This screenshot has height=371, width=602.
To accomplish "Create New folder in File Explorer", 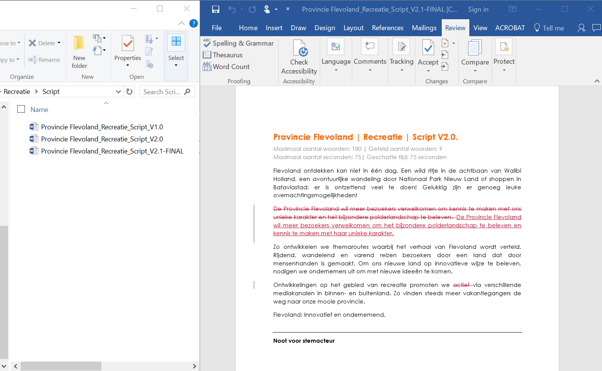I will point(79,52).
